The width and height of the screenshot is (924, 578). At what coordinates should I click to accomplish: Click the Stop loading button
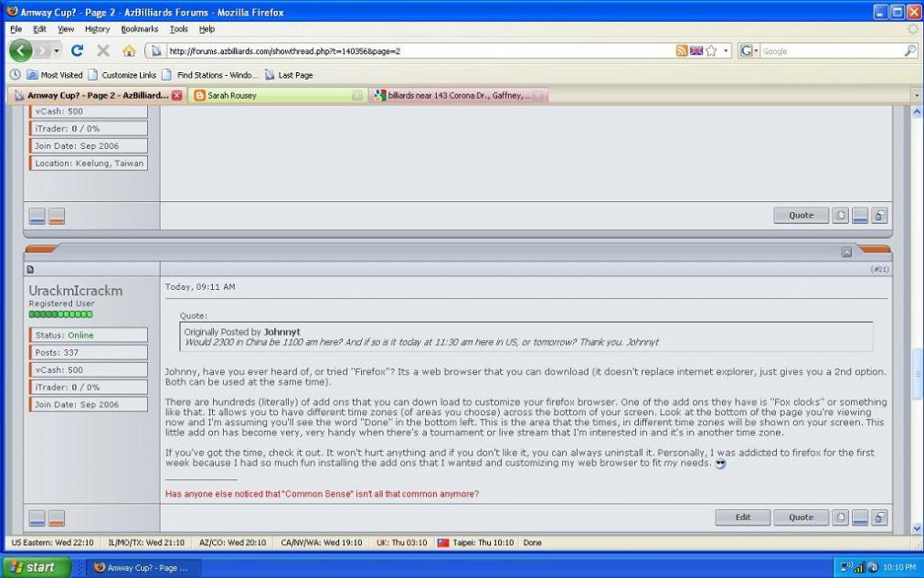(103, 51)
